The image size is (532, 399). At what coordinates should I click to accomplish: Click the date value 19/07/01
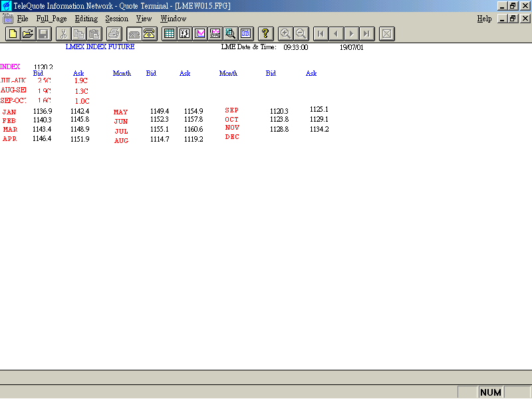(352, 47)
